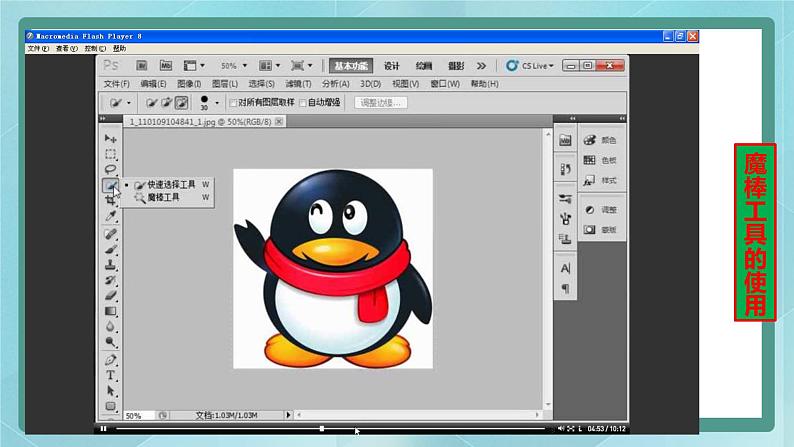Select the Blur tool
The width and height of the screenshot is (794, 447).
[x=110, y=327]
